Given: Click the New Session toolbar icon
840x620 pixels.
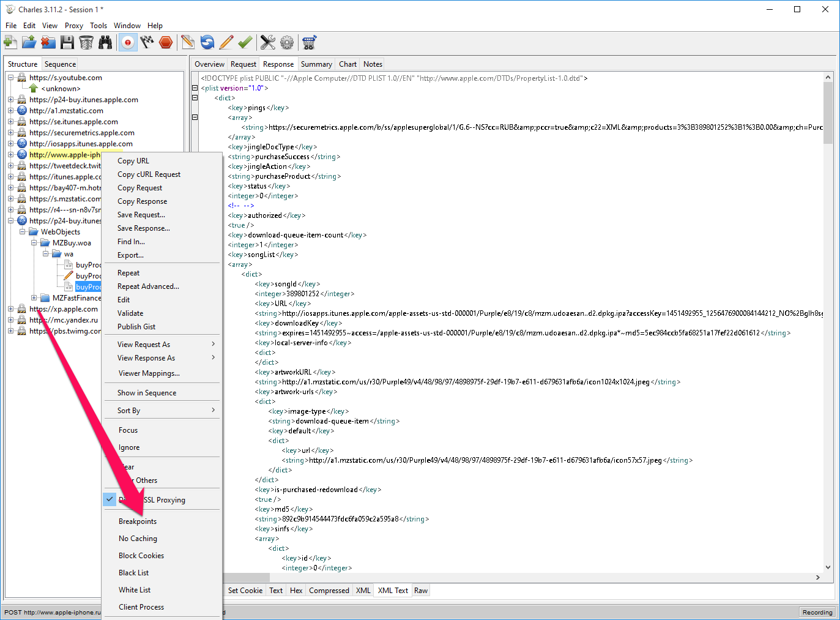Looking at the screenshot, I should coord(10,42).
